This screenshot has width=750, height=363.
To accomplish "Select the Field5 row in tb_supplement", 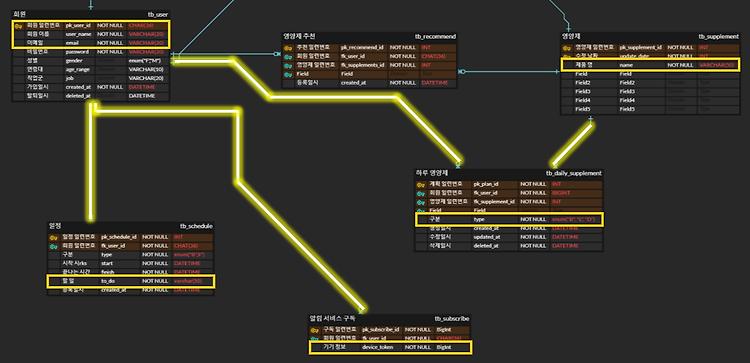I will click(651, 110).
